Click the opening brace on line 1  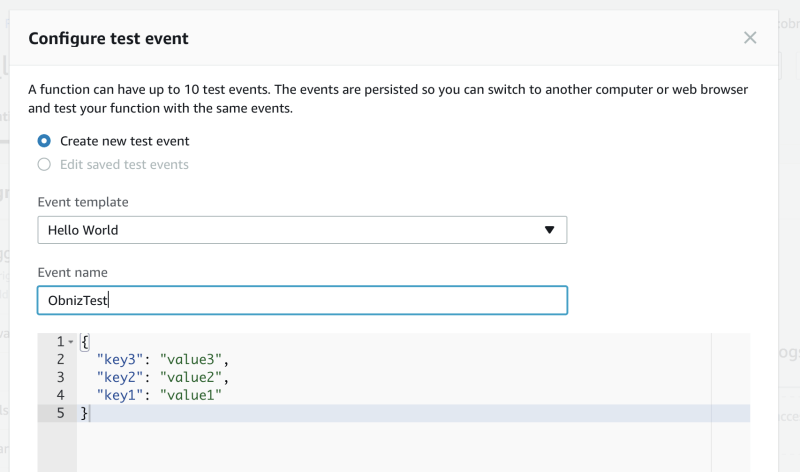coord(85,342)
